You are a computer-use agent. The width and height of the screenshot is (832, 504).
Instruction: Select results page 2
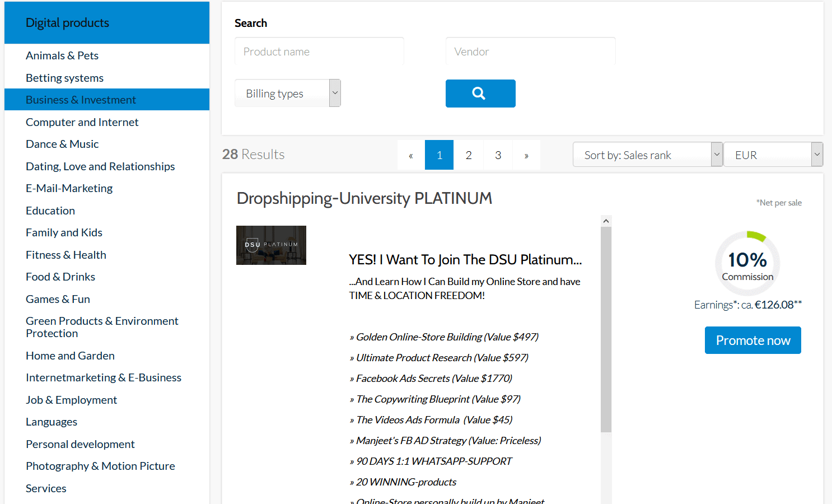pyautogui.click(x=469, y=155)
